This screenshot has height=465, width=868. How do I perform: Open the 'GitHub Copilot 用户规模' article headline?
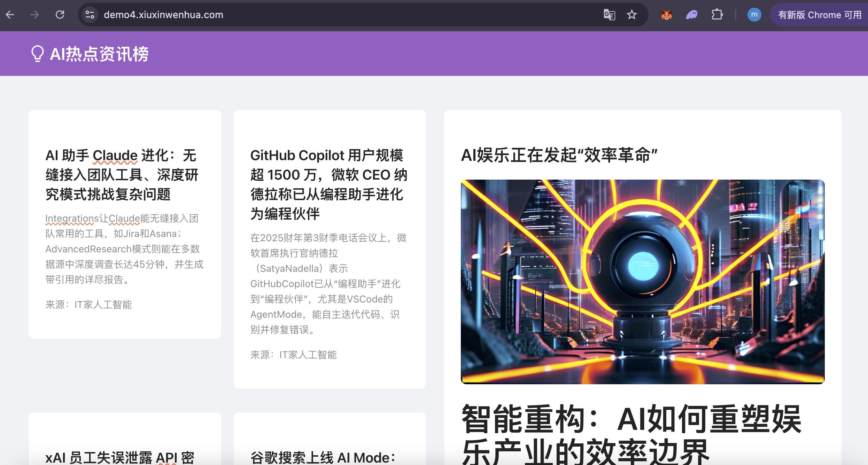click(328, 184)
